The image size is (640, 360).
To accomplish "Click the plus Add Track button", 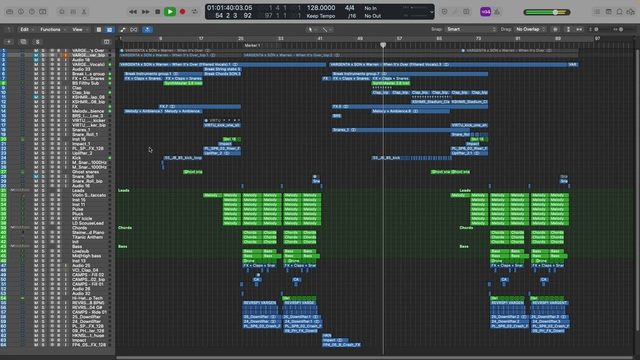I will [9, 42].
